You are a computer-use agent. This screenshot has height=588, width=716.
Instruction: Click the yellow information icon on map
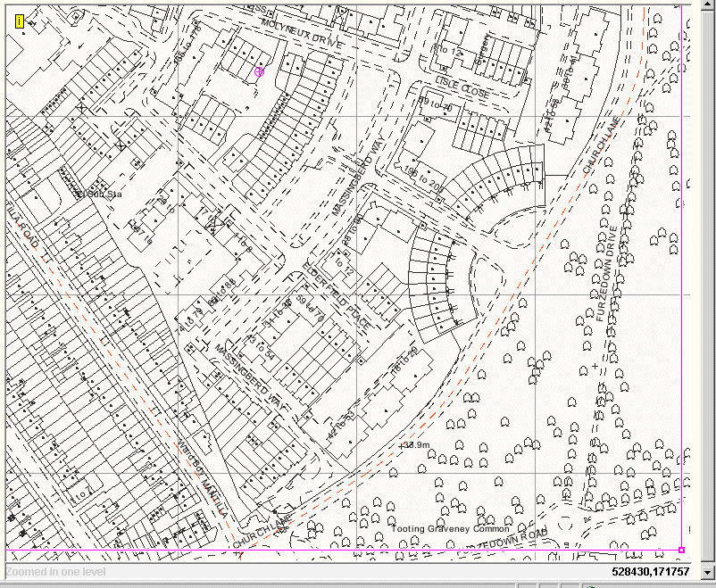(x=20, y=21)
